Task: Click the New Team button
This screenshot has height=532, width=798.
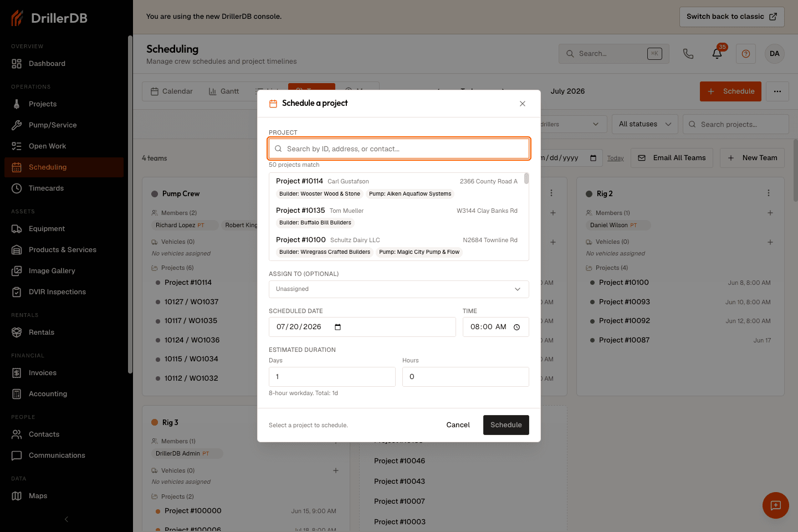Action: (753, 158)
